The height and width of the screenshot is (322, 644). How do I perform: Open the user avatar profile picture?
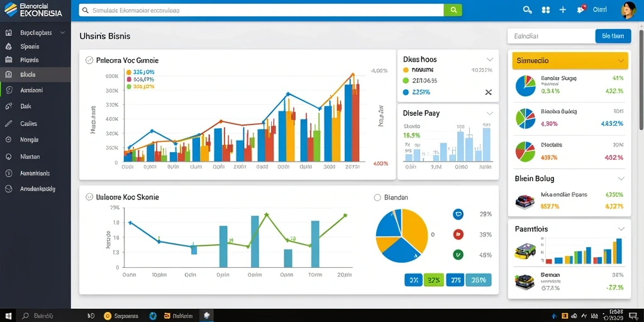click(x=628, y=10)
